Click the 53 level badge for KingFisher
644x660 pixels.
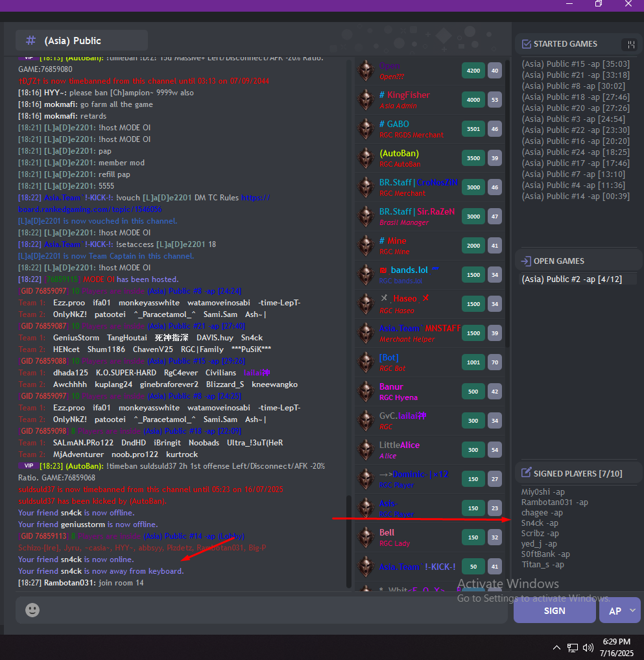[x=494, y=100]
